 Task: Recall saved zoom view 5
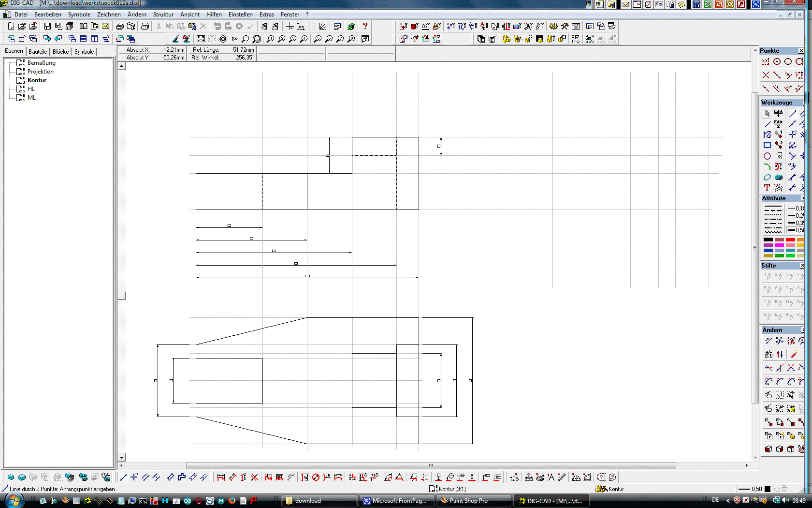click(318, 39)
